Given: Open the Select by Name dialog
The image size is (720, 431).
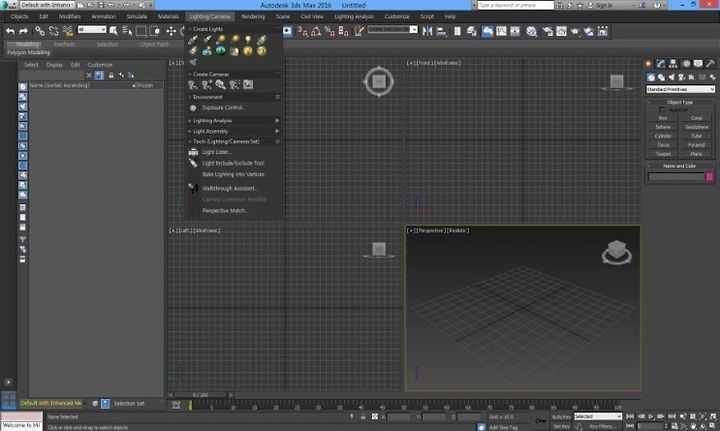Looking at the screenshot, I should pos(127,31).
